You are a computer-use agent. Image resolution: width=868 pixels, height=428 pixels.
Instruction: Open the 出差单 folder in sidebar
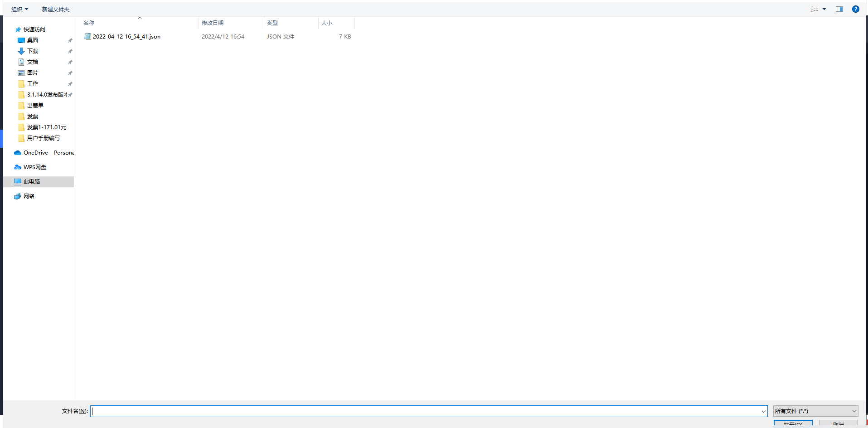click(x=31, y=106)
